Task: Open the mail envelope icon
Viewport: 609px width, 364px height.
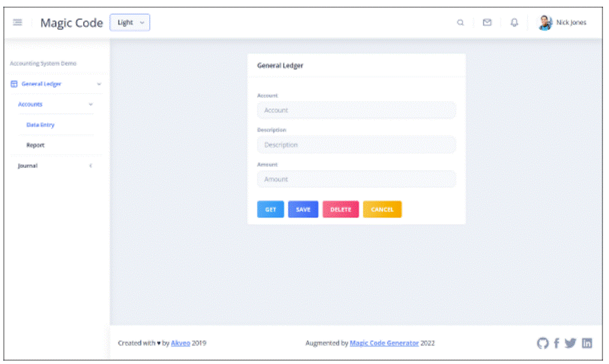Action: [x=487, y=23]
